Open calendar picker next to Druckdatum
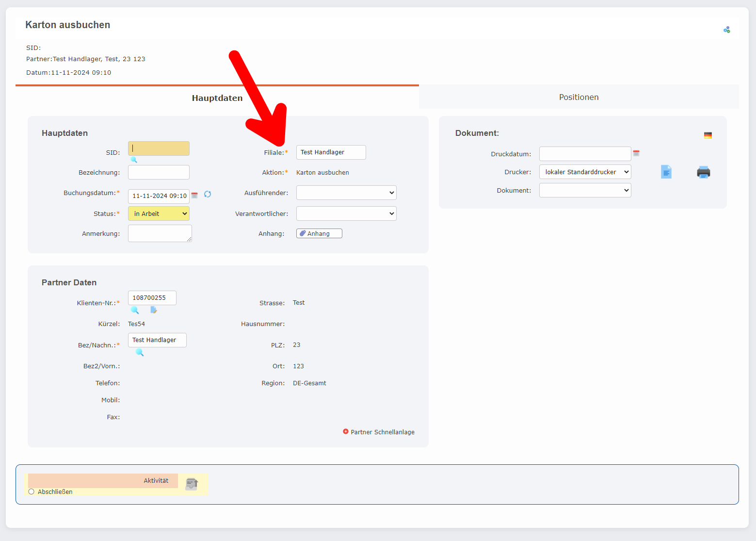 (636, 153)
